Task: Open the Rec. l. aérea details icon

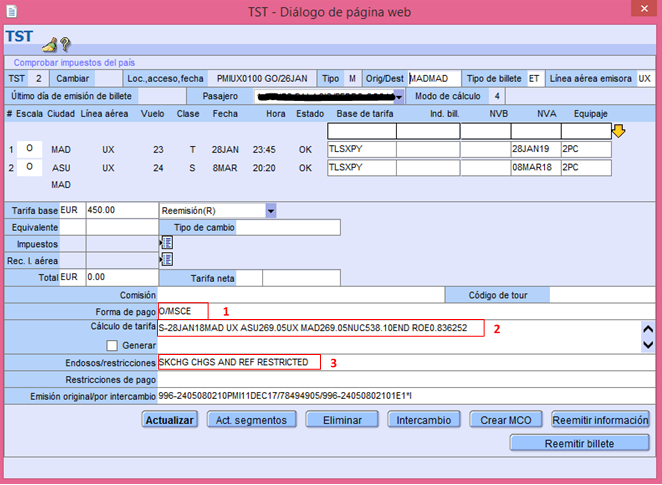Action: (165, 260)
